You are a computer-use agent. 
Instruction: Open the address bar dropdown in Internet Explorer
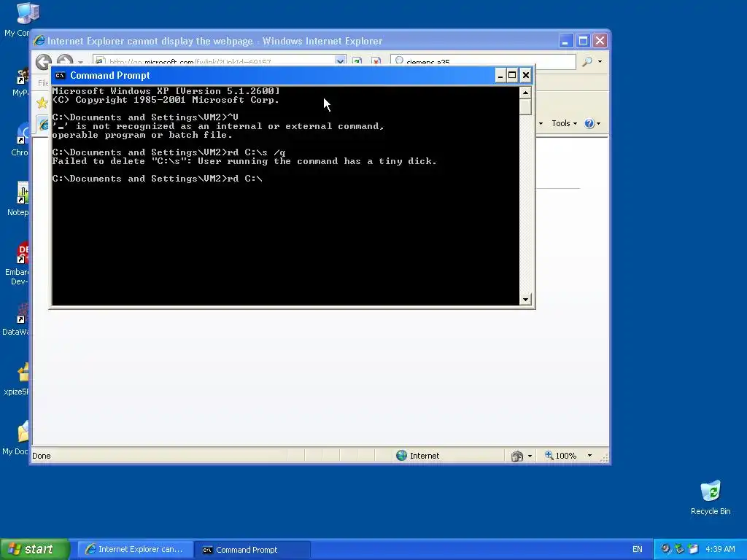pos(340,61)
